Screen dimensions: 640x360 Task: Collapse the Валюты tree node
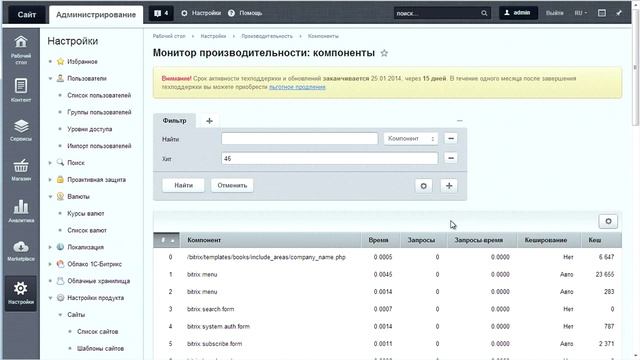point(50,197)
